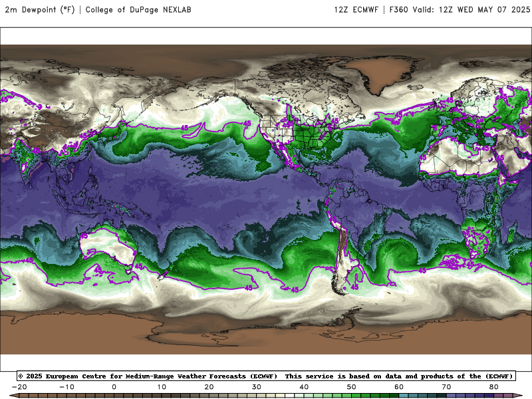The image size is (532, 399).
Task: Click India on the dewpoint map
Action: 25,163
